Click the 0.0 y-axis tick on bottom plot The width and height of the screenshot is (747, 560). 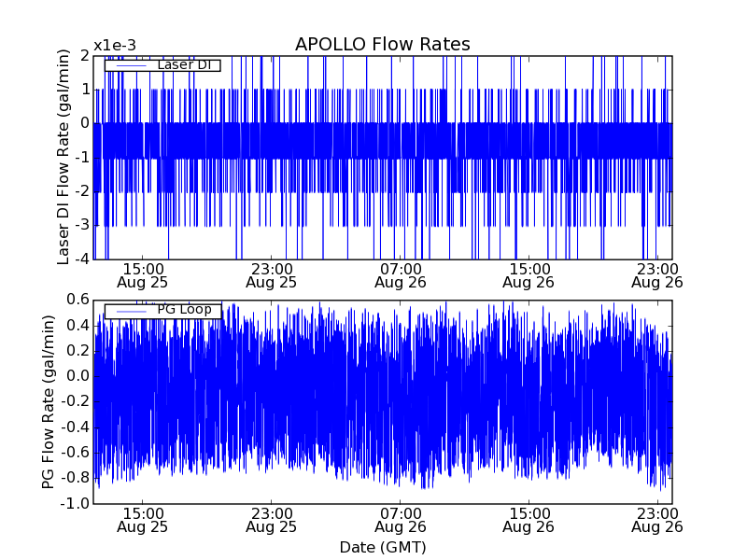[x=77, y=376]
